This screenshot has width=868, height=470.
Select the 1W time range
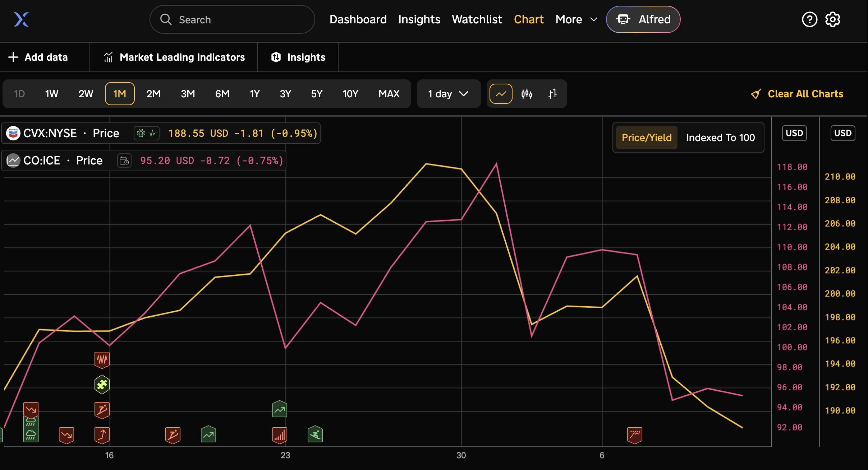click(51, 94)
